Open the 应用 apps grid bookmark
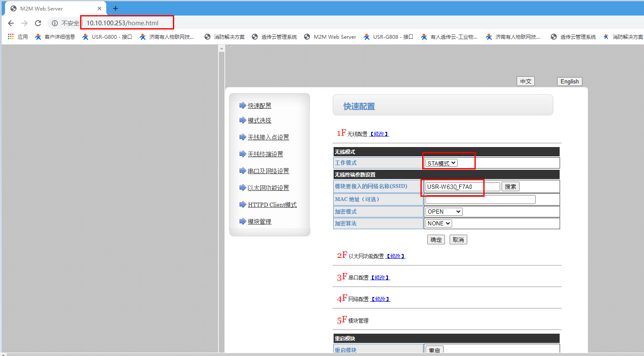Viewport: 644px width, 356px height. tap(17, 37)
